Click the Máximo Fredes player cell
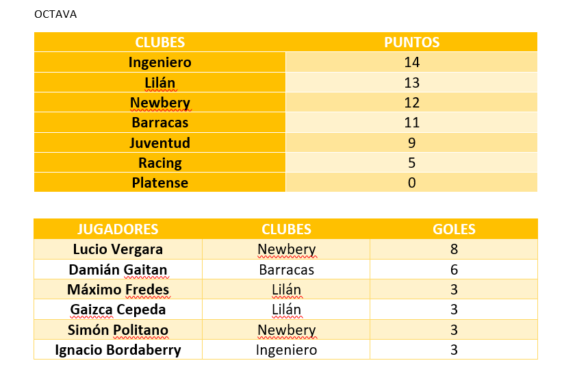Image resolution: width=588 pixels, height=389 pixels. [x=118, y=290]
